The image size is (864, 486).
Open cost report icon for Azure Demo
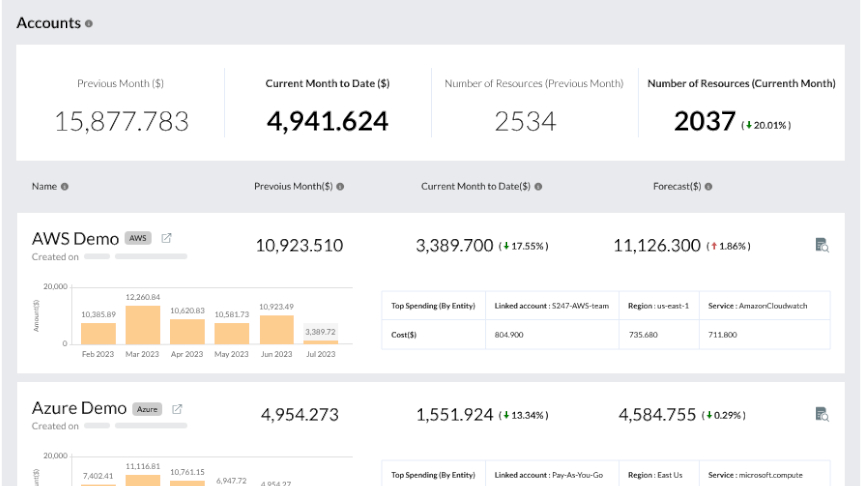(x=822, y=414)
